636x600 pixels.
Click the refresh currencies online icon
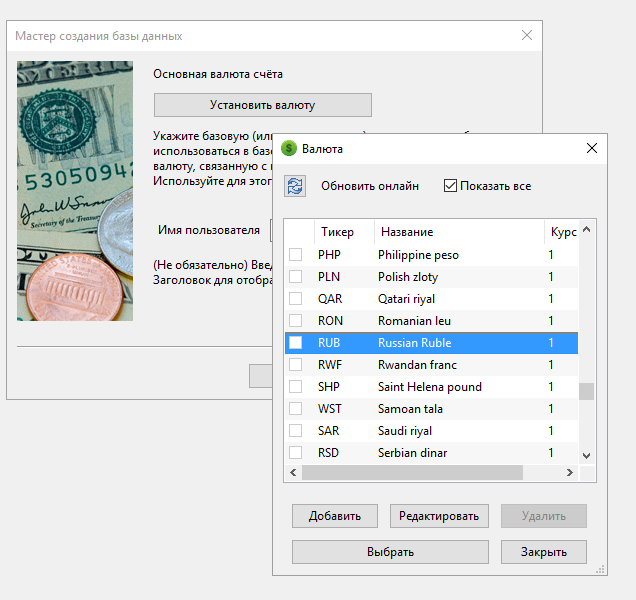295,186
